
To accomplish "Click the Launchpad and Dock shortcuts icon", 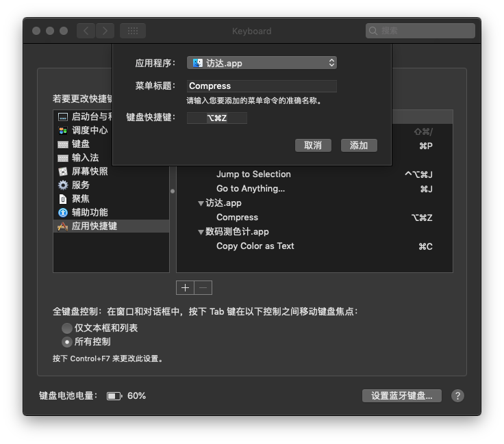I will pos(63,117).
